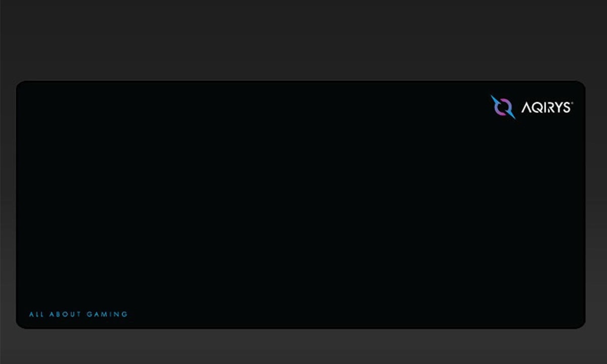Click the AQIRYS brand wordmark

(x=546, y=107)
